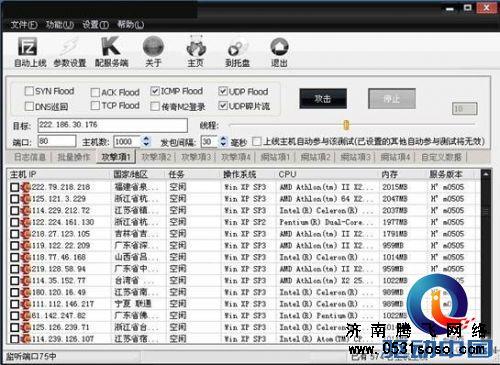The width and height of the screenshot is (500, 365).
Task: Open the 自定义数据 tab
Action: coord(442,157)
